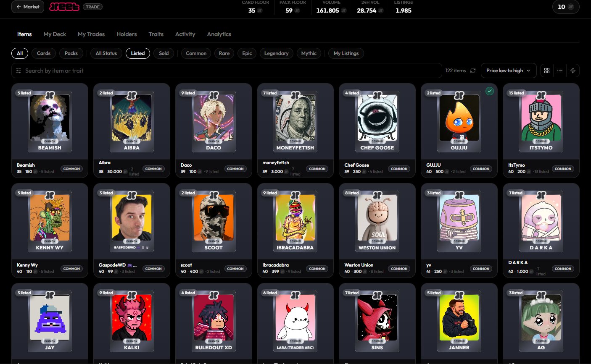Switch to list view layout
Image resolution: width=591 pixels, height=364 pixels.
coord(560,71)
